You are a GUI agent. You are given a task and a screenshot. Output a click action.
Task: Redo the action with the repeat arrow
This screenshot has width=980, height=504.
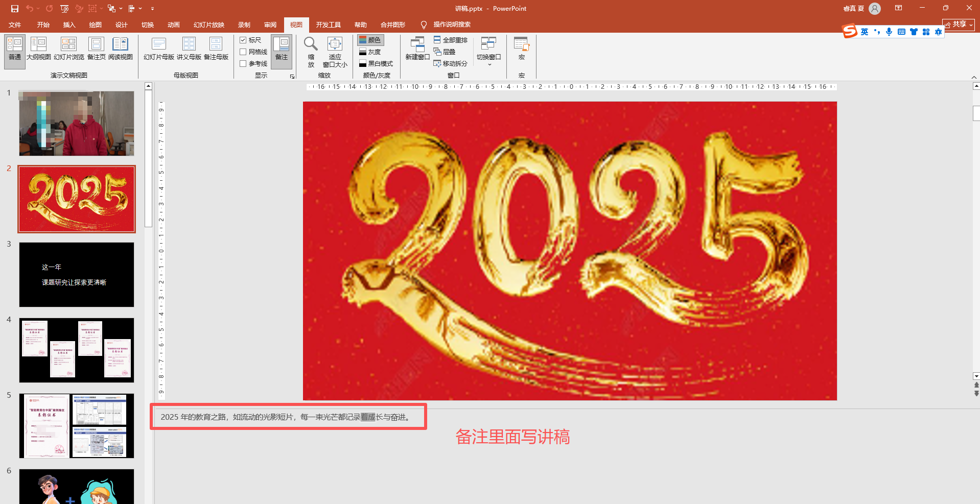(x=49, y=9)
